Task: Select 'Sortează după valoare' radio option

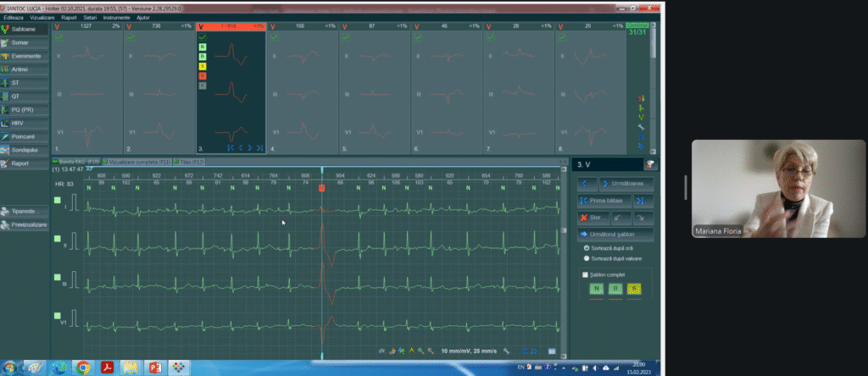Action: (587, 257)
